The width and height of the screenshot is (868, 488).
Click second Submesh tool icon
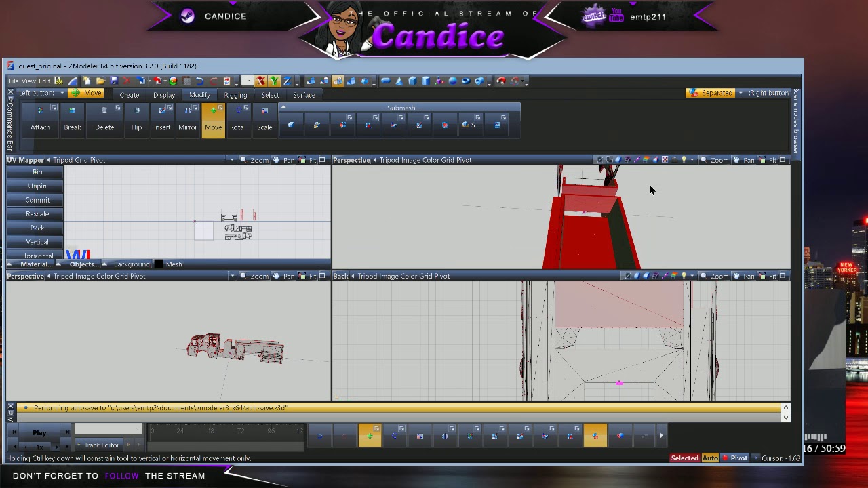[317, 125]
